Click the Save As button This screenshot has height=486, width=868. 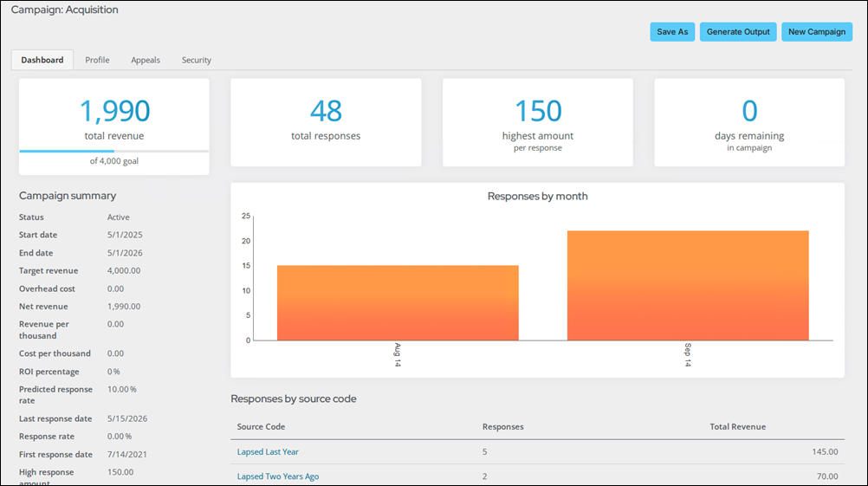672,31
